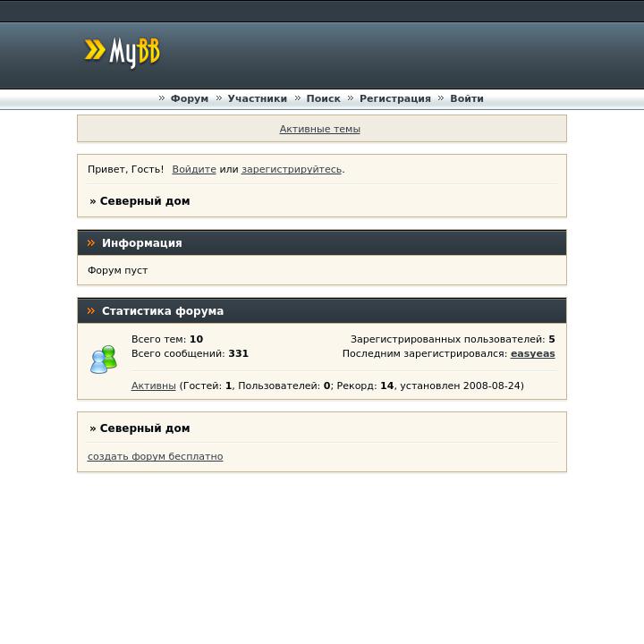Click the Войдите login link
644x644 pixels.
point(194,169)
